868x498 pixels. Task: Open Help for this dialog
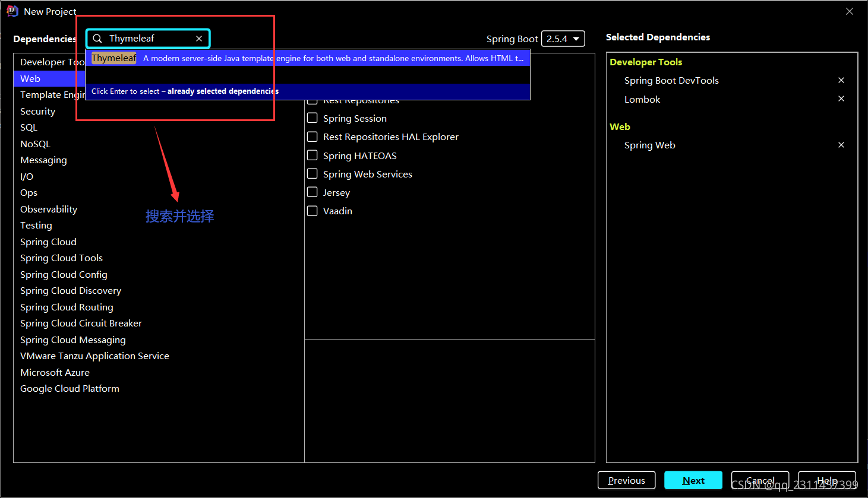tap(827, 480)
